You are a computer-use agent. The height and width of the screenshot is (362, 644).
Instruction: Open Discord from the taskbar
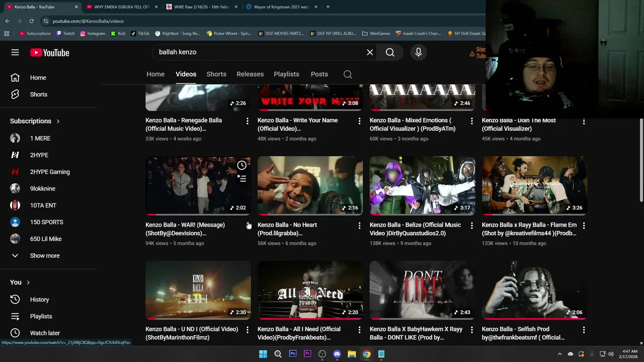pyautogui.click(x=337, y=354)
